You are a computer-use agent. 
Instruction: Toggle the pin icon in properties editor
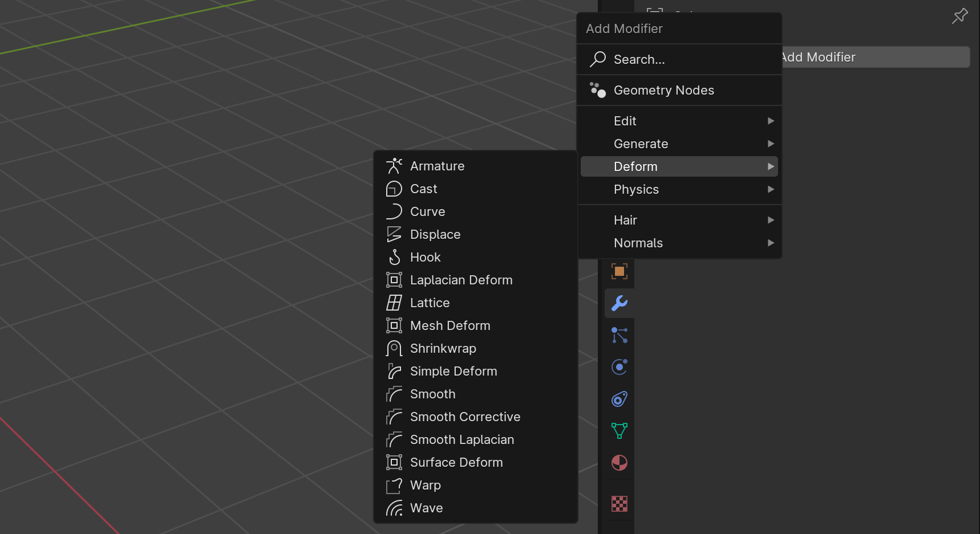point(960,16)
